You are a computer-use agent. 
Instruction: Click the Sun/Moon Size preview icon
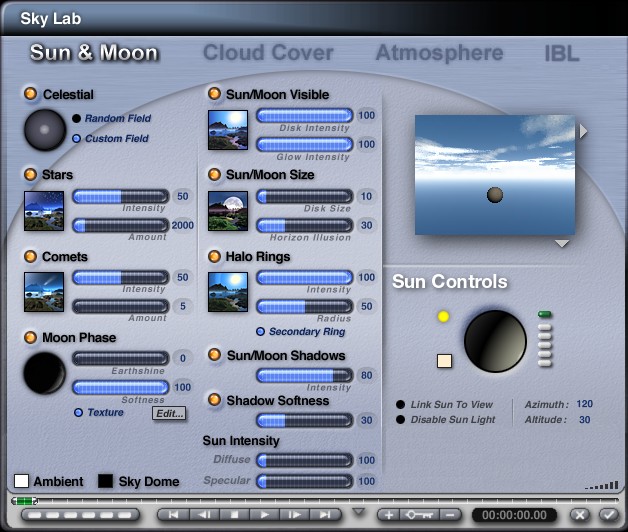click(x=228, y=211)
